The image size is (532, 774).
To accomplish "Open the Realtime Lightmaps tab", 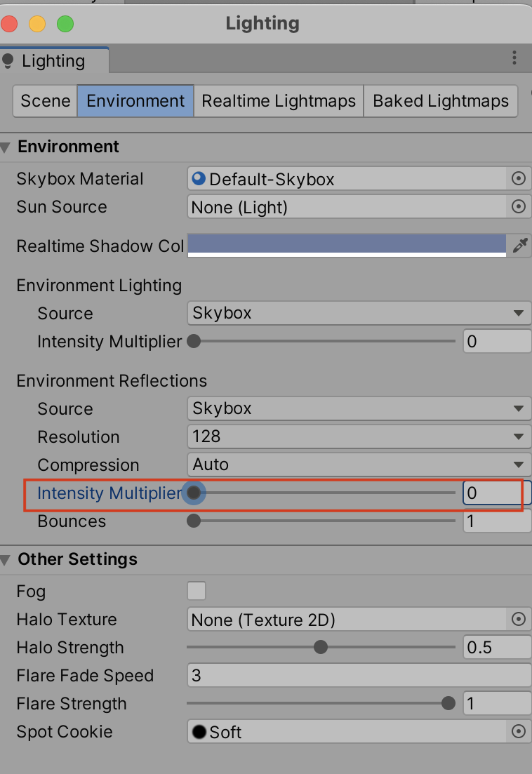I will [278, 101].
